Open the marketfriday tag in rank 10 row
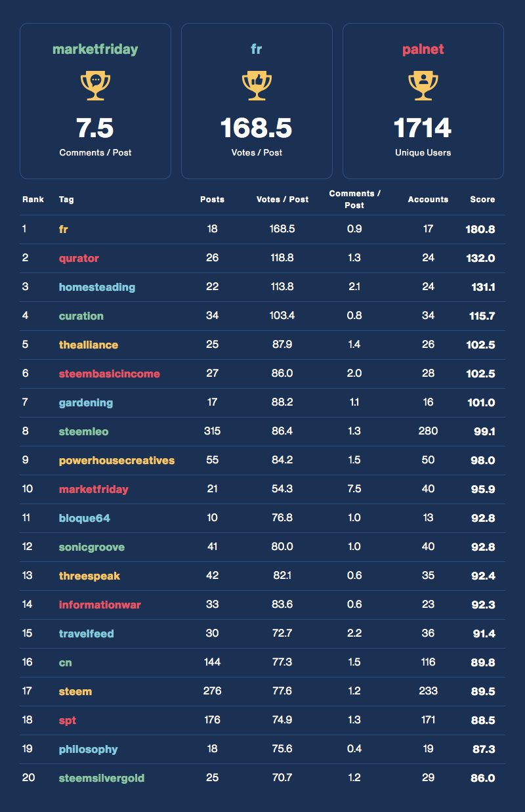This screenshot has width=525, height=812. [x=94, y=489]
